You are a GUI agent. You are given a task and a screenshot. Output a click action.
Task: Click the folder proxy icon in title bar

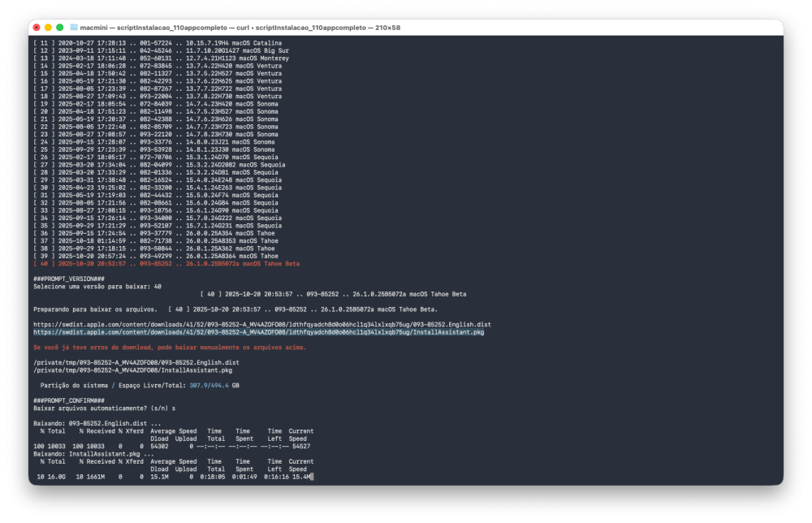[74, 28]
